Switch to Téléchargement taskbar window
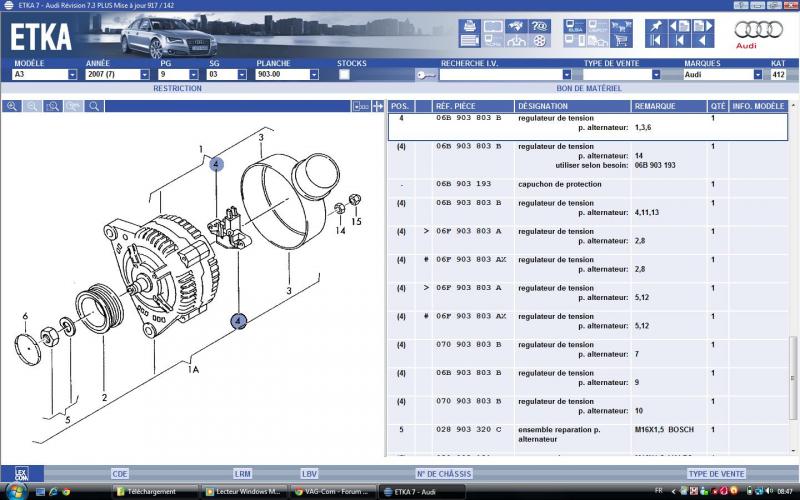This screenshot has height=500, width=800. (x=155, y=492)
